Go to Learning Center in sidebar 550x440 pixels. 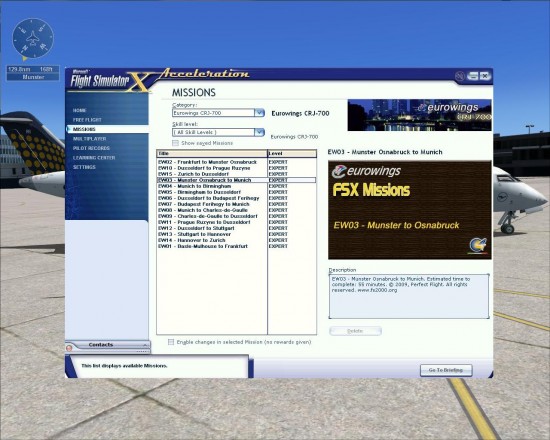point(94,158)
